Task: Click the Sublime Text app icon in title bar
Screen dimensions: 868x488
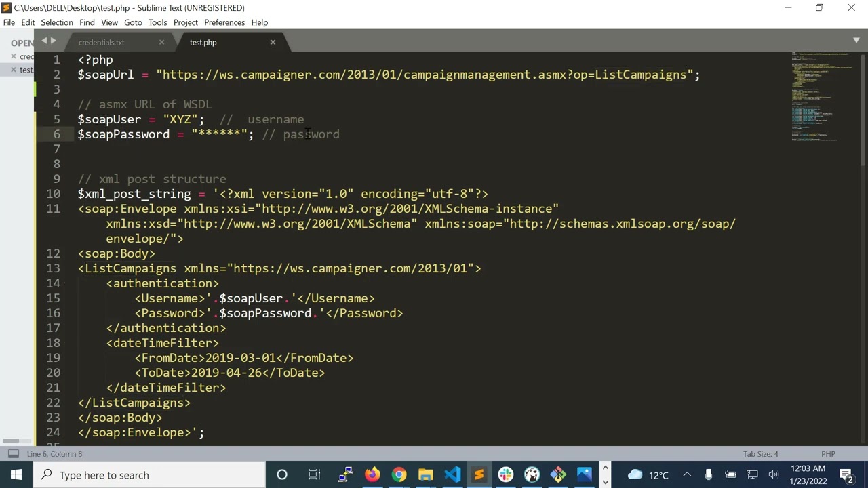Action: coord(7,7)
